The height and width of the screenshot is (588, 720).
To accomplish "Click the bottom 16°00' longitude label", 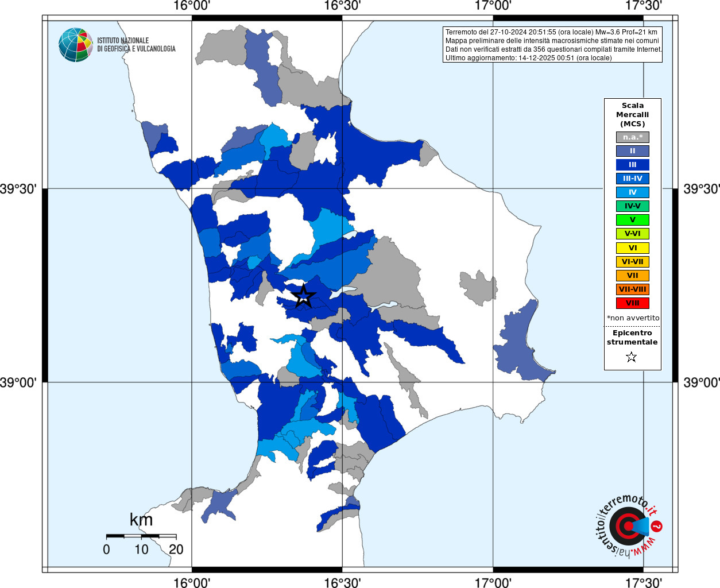I will pos(192,582).
